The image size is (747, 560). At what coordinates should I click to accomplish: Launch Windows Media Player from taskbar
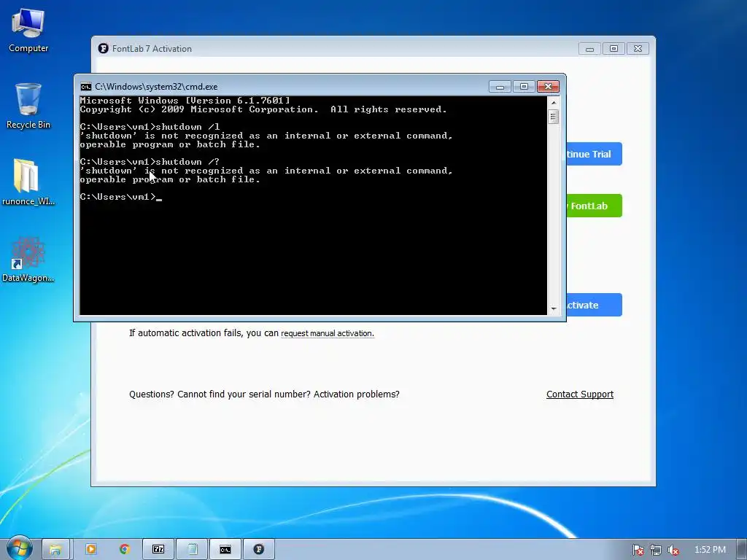pos(90,549)
